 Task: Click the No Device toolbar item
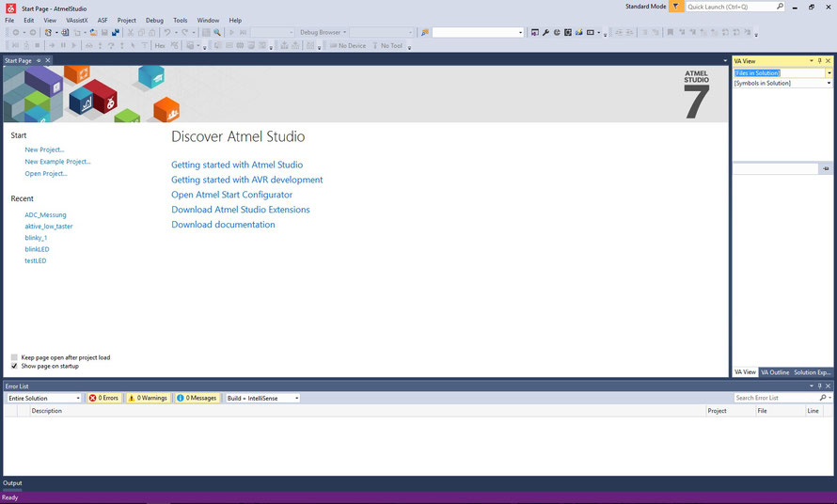[x=348, y=46]
